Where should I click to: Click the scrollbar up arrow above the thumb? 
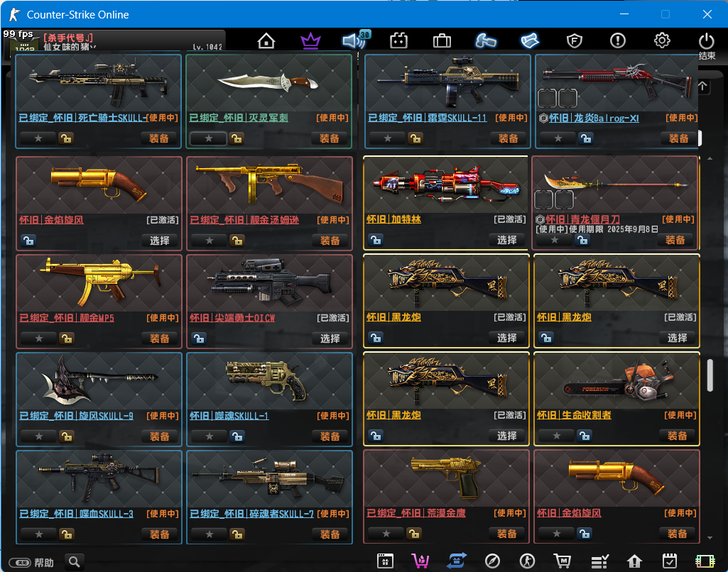[x=710, y=159]
